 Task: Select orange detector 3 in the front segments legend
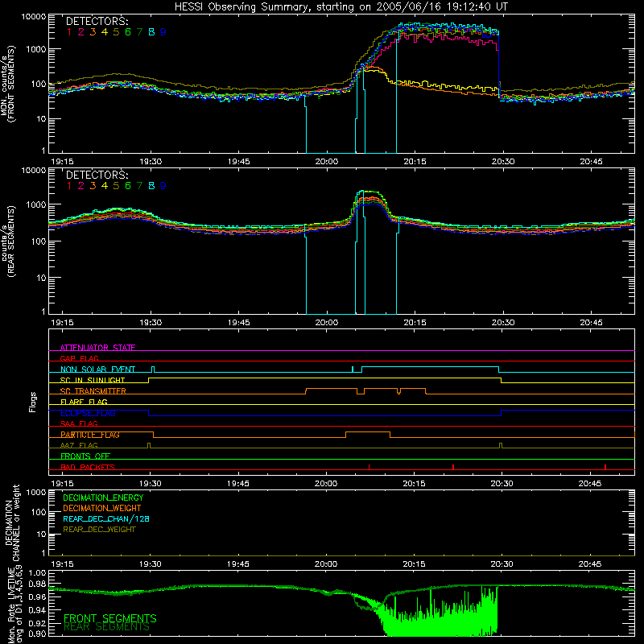(x=93, y=32)
